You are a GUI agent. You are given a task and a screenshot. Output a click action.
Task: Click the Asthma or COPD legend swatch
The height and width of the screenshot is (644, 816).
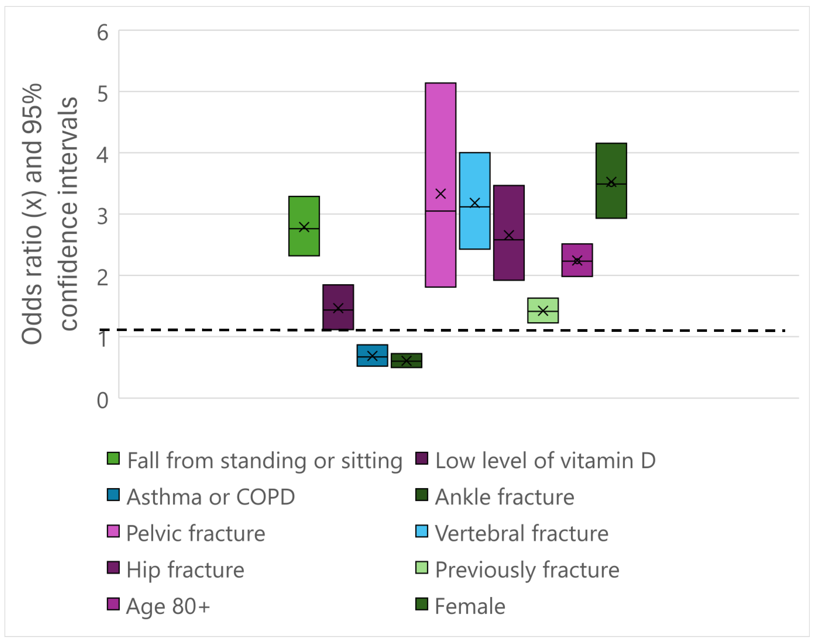(113, 495)
